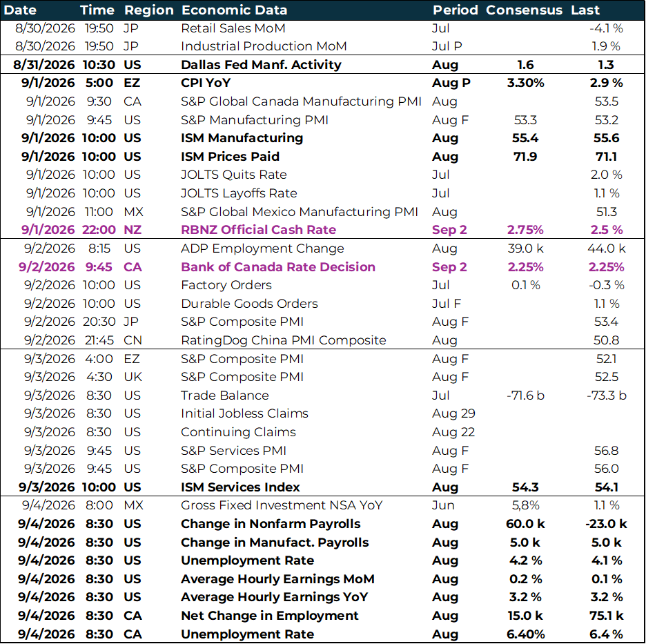Click the 71.9 consensus value
The image size is (646, 644).
[x=525, y=157]
